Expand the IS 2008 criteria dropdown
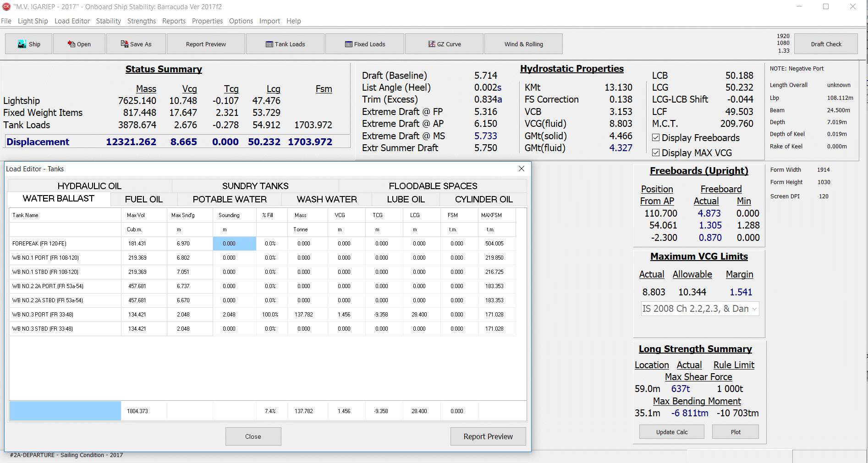This screenshot has height=463, width=868. [x=754, y=309]
